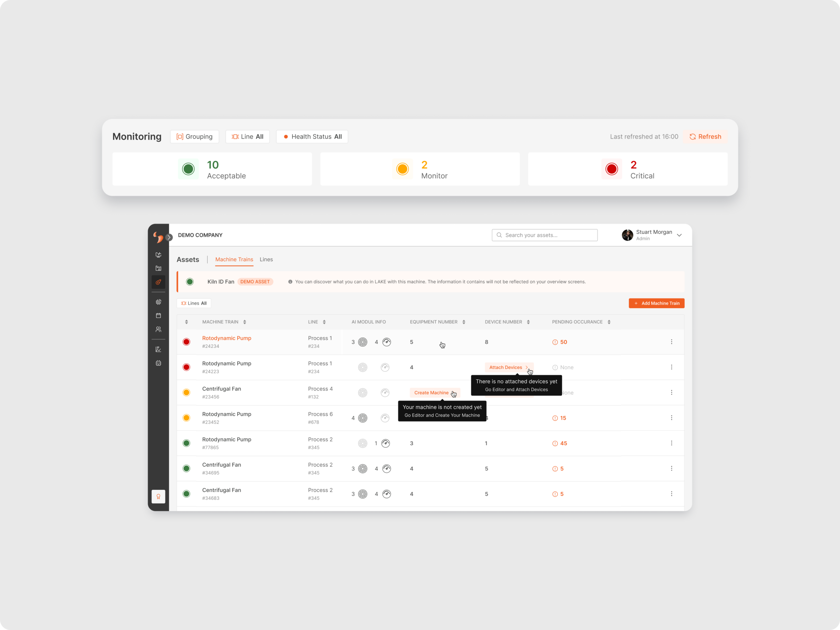840x630 pixels.
Task: Click the analytics chart icon in sidebar
Action: 158,349
